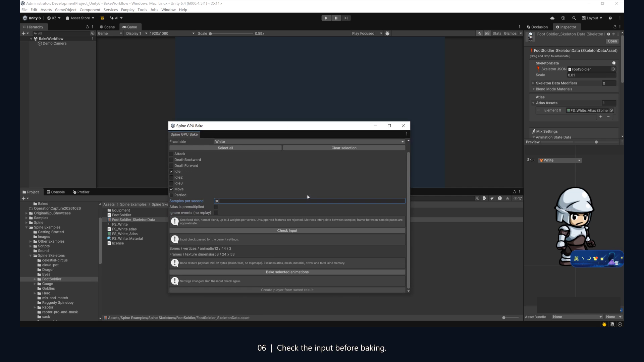Open the global search magnifier icon
This screenshot has width=644, height=362.
click(574, 18)
